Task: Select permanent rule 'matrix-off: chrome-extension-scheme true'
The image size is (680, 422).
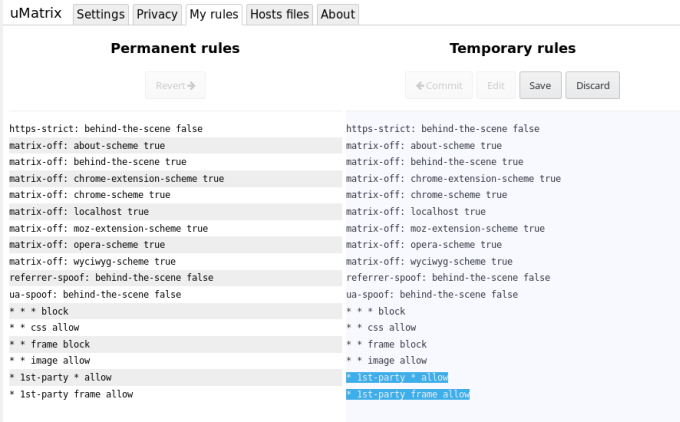Action: point(176,178)
